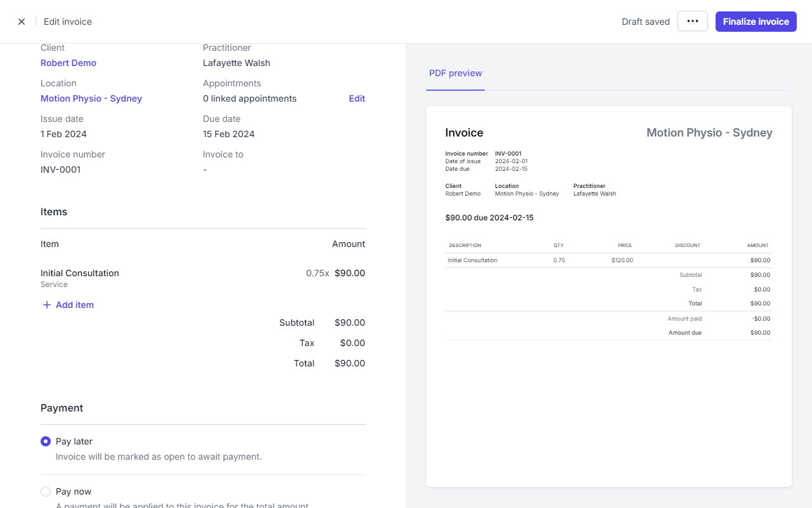Click the plus icon beside Add item

(46, 305)
